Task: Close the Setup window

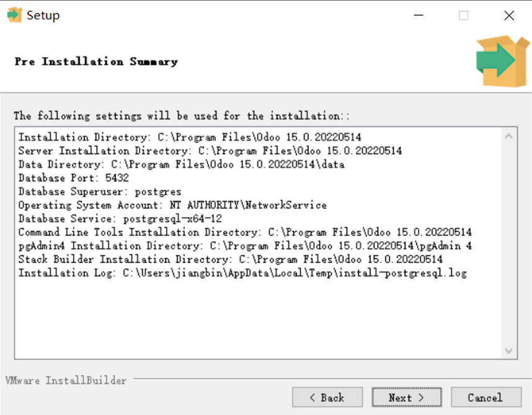Action: pyautogui.click(x=509, y=16)
